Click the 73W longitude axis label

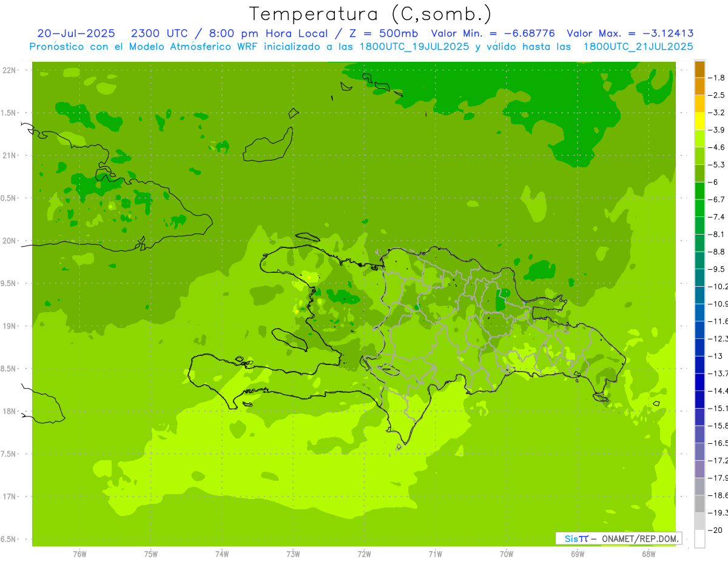(293, 554)
